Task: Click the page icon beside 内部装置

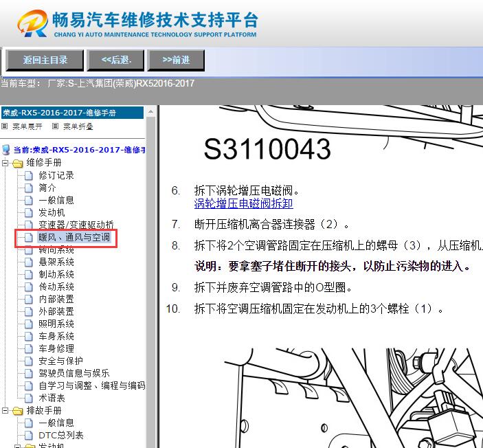Action: click(29, 299)
